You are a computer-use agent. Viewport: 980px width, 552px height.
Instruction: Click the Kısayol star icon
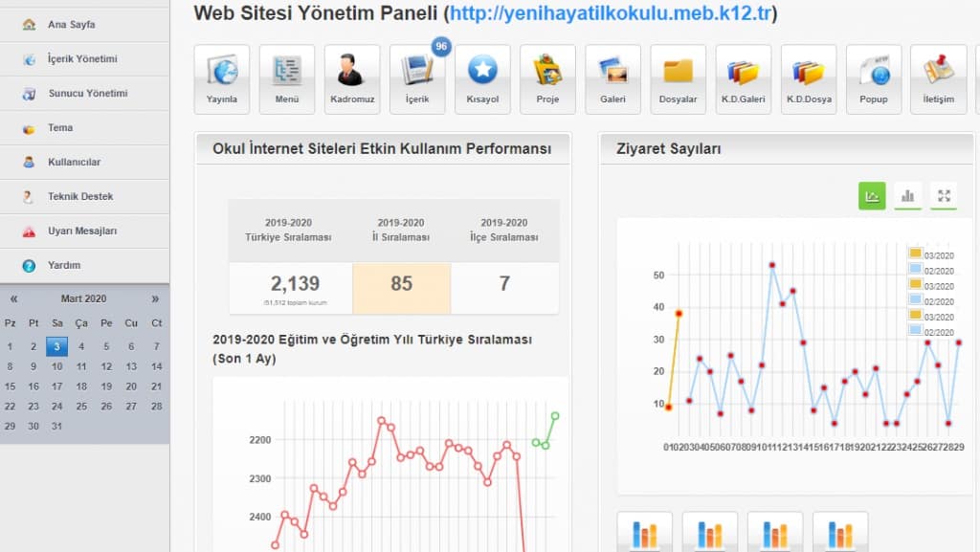(x=482, y=78)
